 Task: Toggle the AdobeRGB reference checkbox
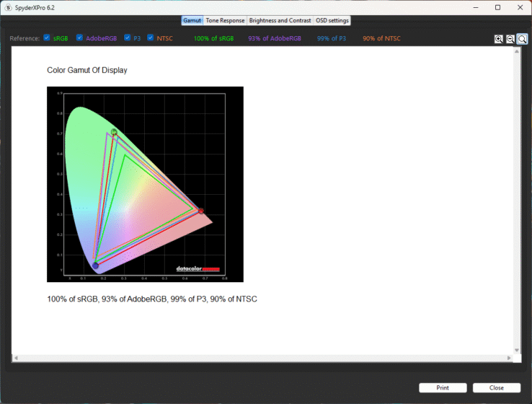click(x=80, y=38)
